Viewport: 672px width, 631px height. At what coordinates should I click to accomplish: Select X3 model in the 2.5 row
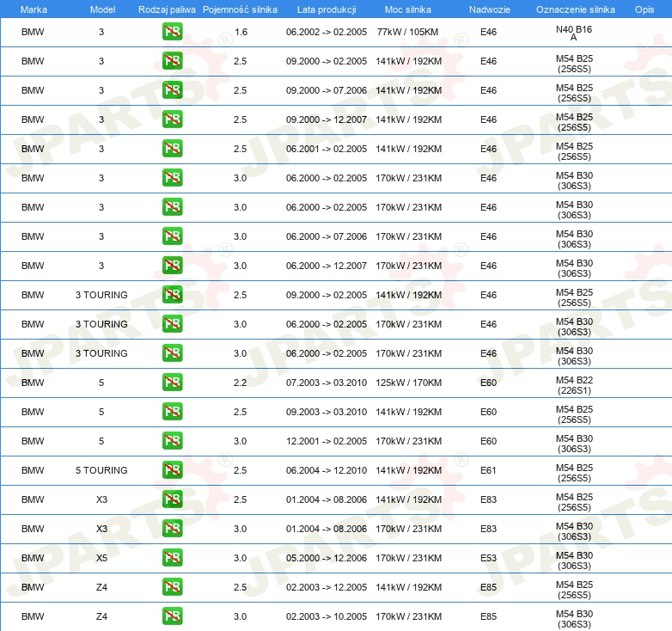[101, 499]
